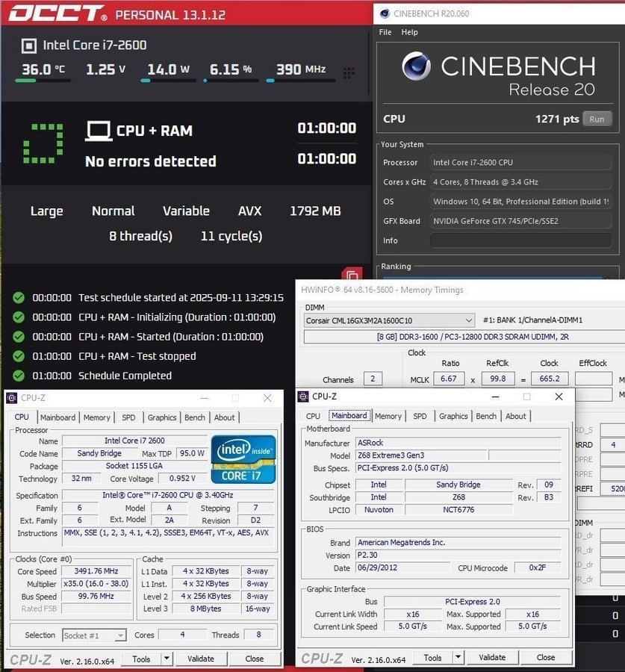Open the sensor grid icon beside 390 MHz
Viewport: 625px width, 672px height.
[349, 72]
